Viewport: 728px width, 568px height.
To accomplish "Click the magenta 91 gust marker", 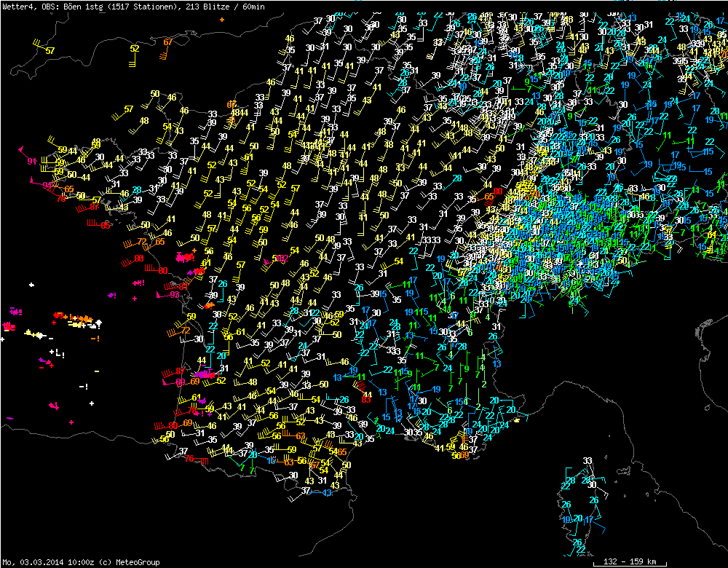I will (31, 162).
